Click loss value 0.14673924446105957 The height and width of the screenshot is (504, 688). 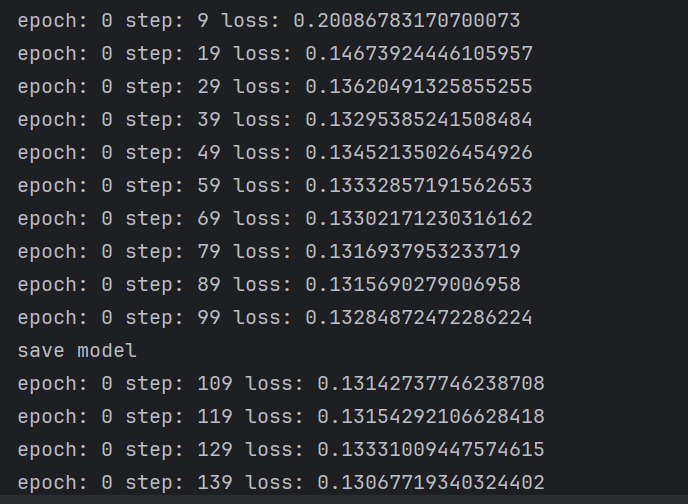click(x=419, y=54)
